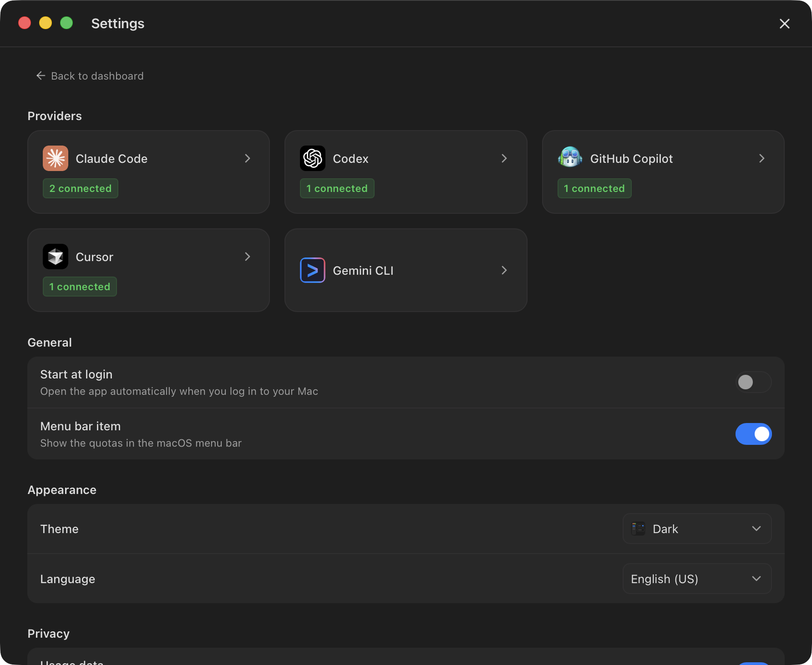Click the green zoom window button

pyautogui.click(x=66, y=23)
